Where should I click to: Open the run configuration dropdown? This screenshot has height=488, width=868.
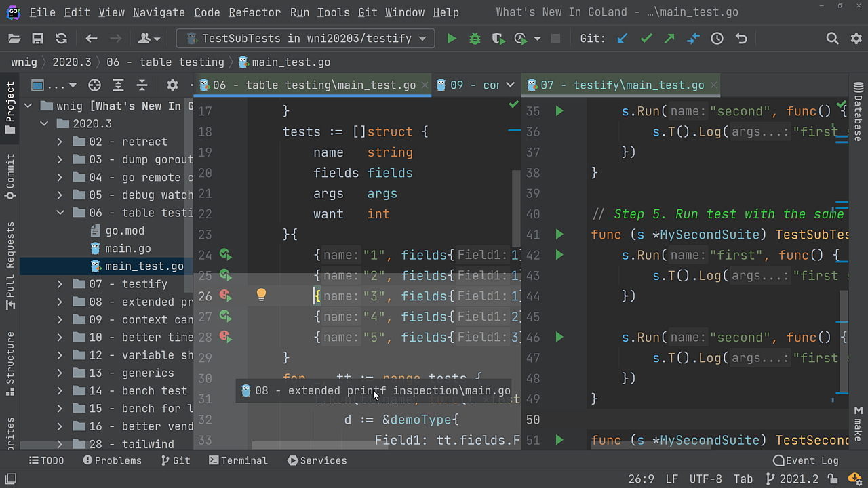(422, 39)
